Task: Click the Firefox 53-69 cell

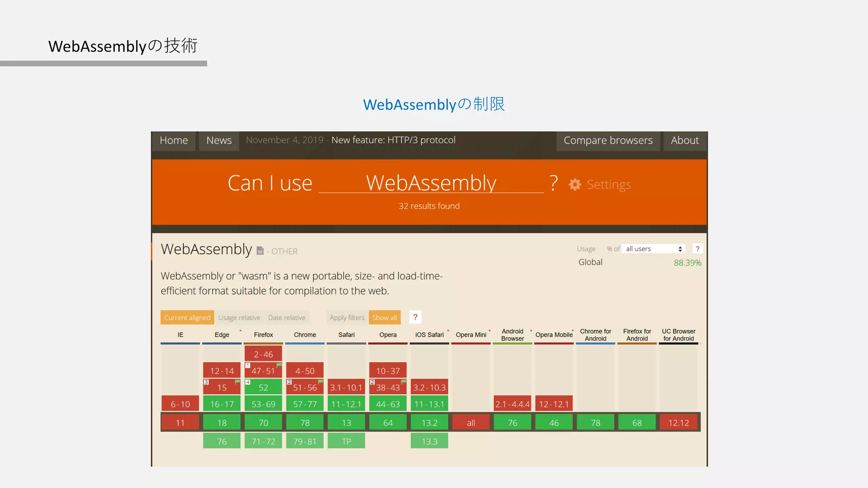Action: pos(263,404)
